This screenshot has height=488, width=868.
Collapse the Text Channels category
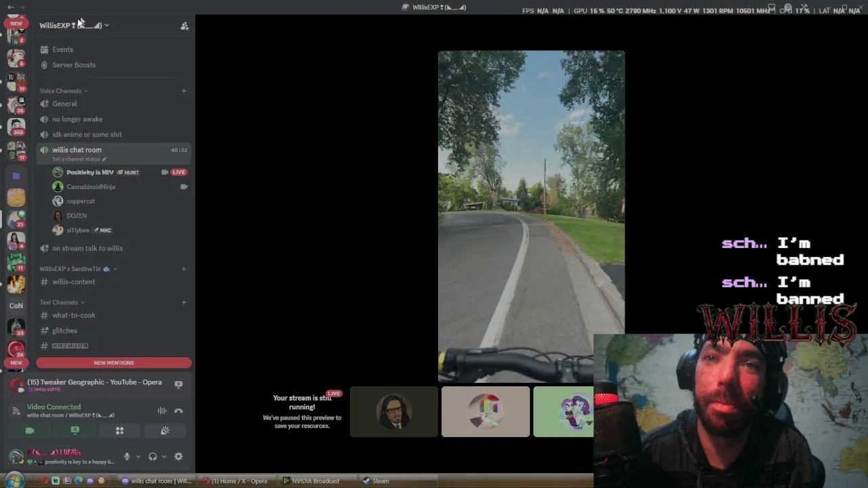pyautogui.click(x=62, y=302)
